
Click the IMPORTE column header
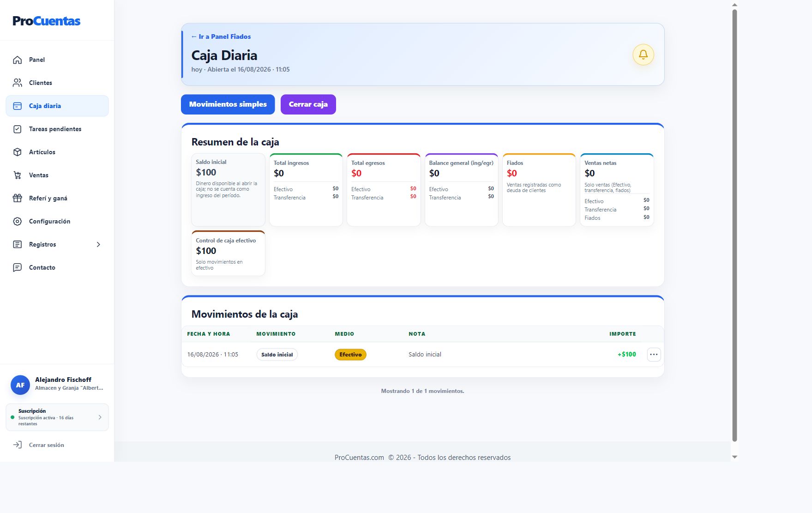(x=622, y=334)
